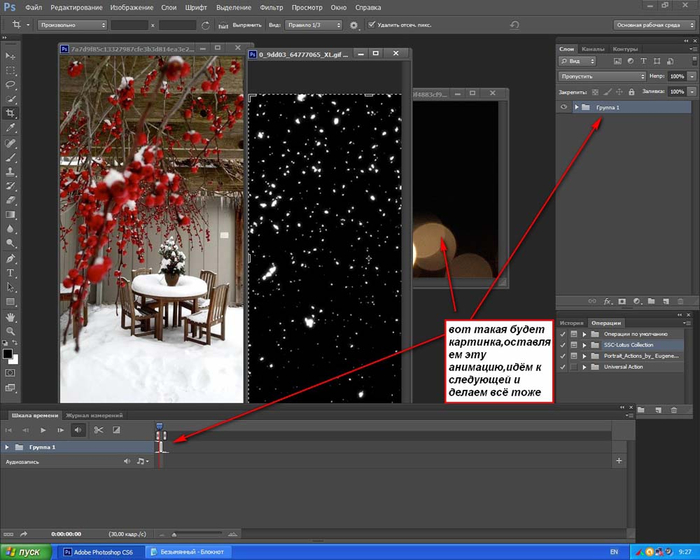Click the transition icon in timeline controls
This screenshot has height=560, width=700.
pos(116,430)
